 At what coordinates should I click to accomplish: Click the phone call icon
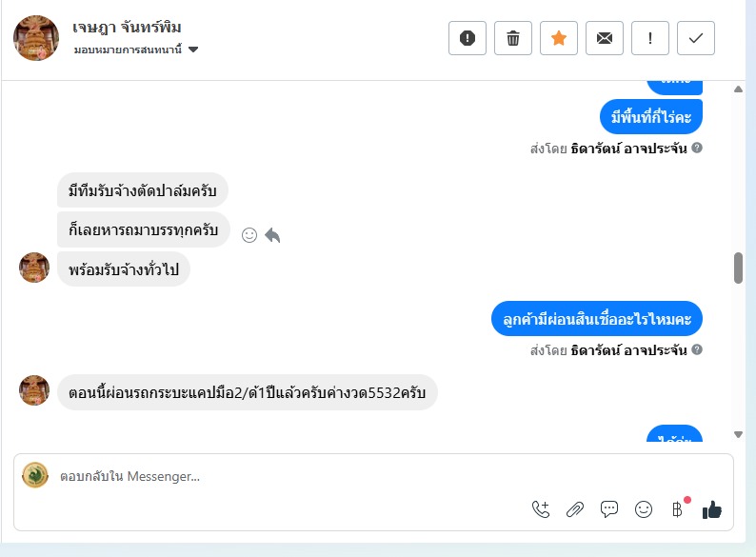point(541,509)
